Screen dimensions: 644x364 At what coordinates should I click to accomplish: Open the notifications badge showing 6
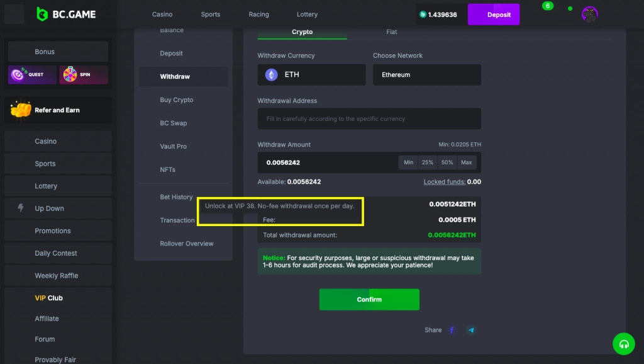[548, 6]
